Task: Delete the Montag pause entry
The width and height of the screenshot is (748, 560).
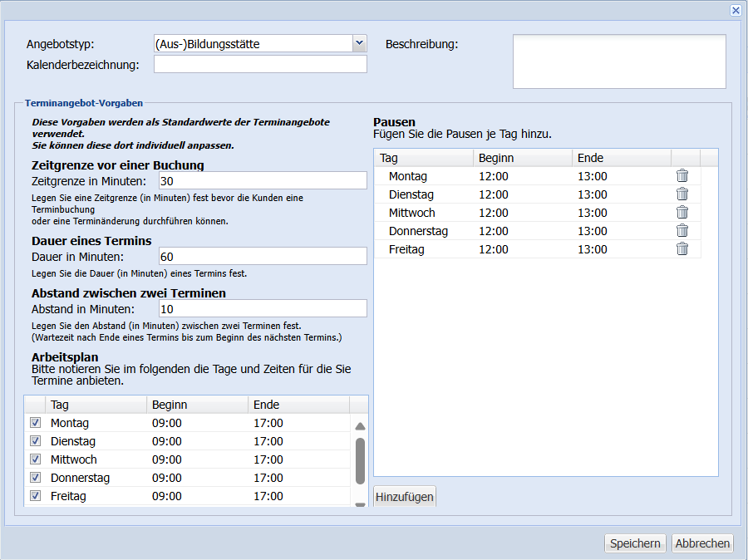Action: coord(682,176)
